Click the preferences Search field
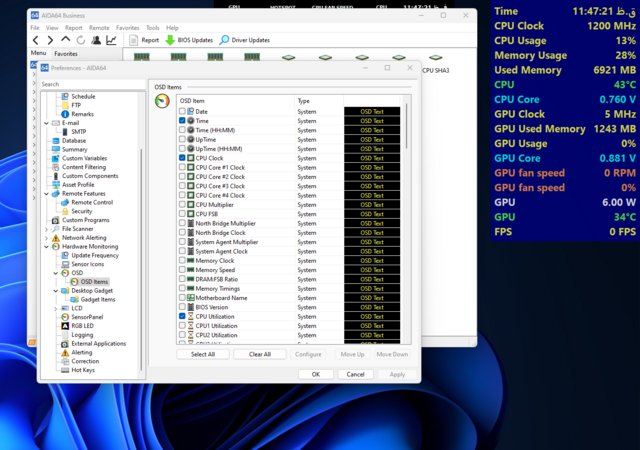 (93, 84)
